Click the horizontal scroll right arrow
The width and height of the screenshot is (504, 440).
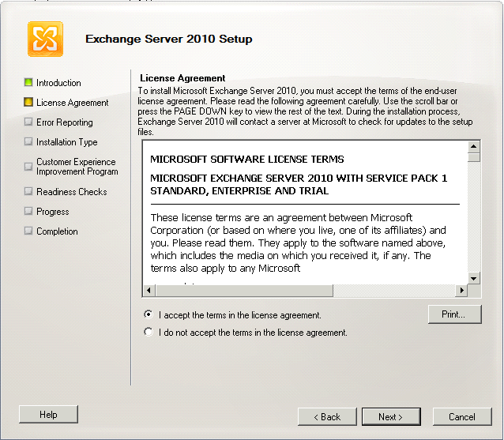461,290
